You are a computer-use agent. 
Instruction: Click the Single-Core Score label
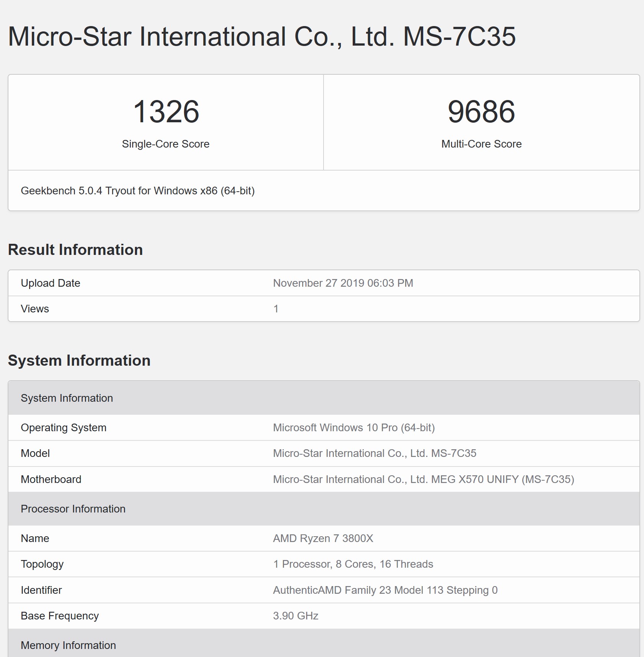click(166, 144)
